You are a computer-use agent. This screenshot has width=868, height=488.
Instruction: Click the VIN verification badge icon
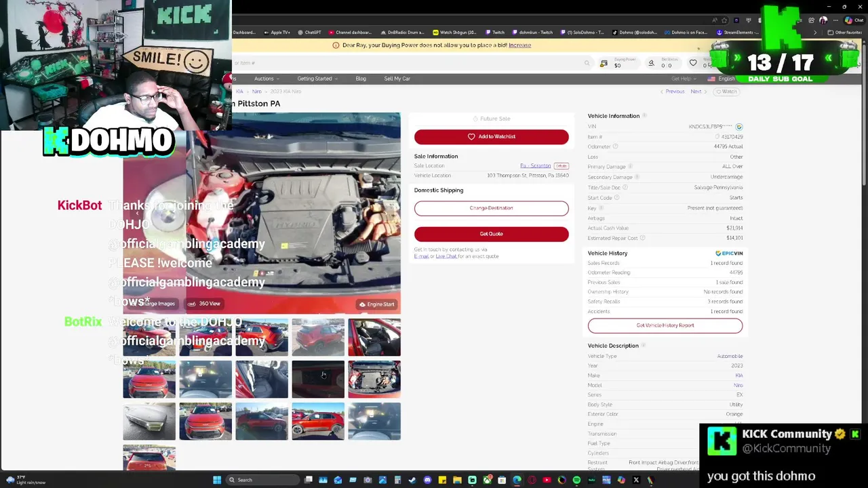click(738, 127)
